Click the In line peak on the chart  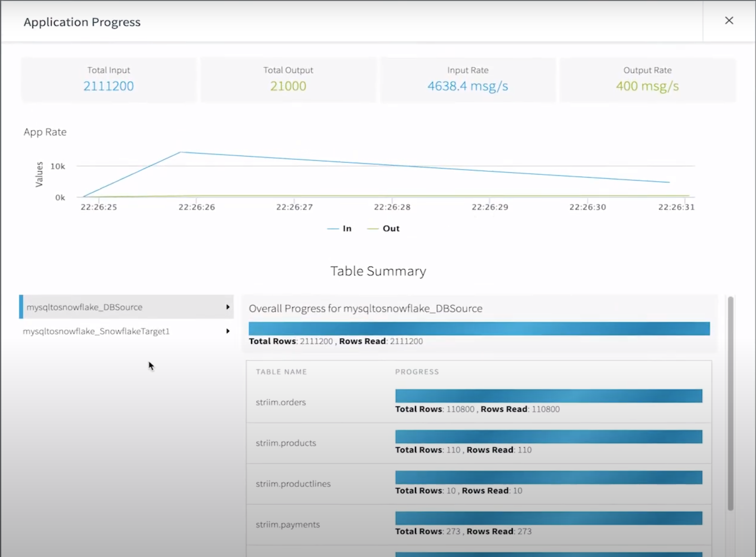[x=180, y=152]
